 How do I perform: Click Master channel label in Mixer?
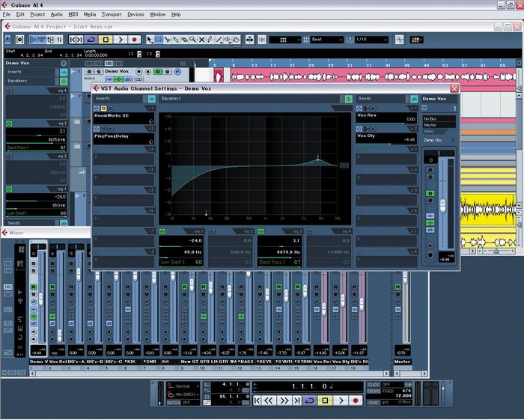[402, 362]
